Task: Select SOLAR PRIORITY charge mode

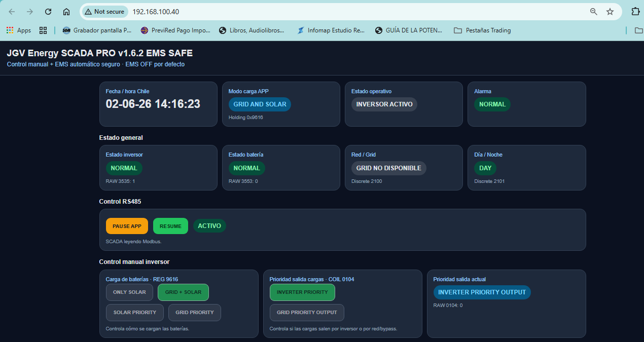Action: tap(135, 313)
